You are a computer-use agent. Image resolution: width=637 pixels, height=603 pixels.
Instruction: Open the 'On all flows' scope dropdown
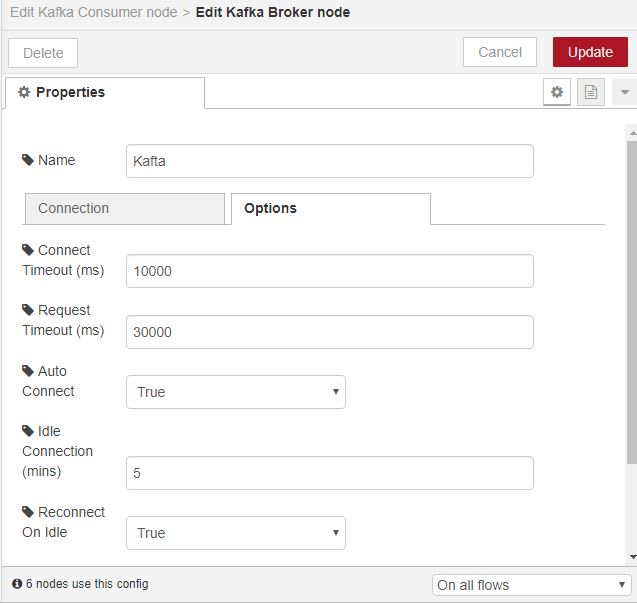(x=531, y=585)
